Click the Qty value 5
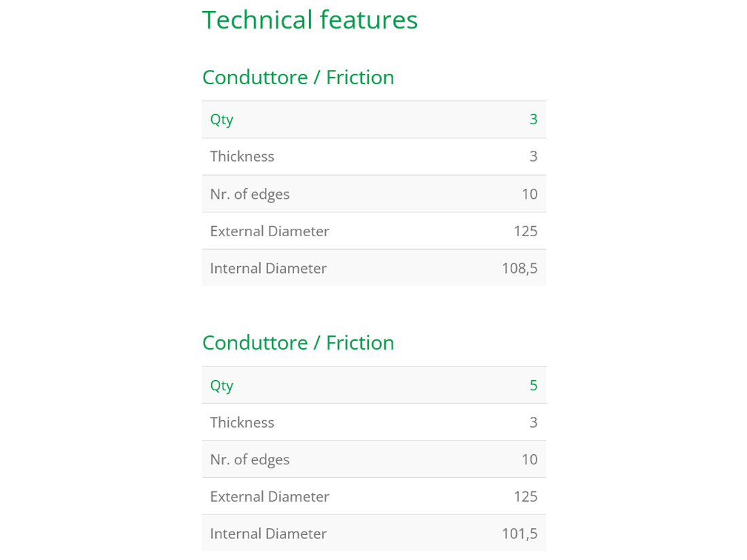This screenshot has width=747, height=560. coord(533,386)
